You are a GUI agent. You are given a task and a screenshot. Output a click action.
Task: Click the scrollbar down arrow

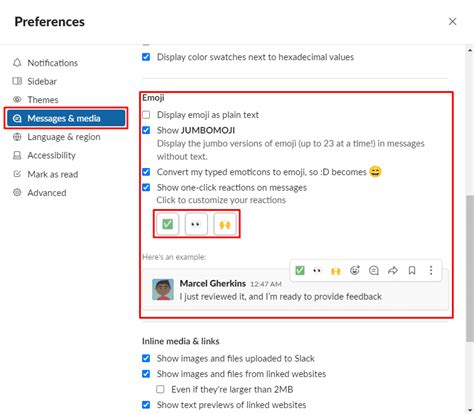(470, 410)
